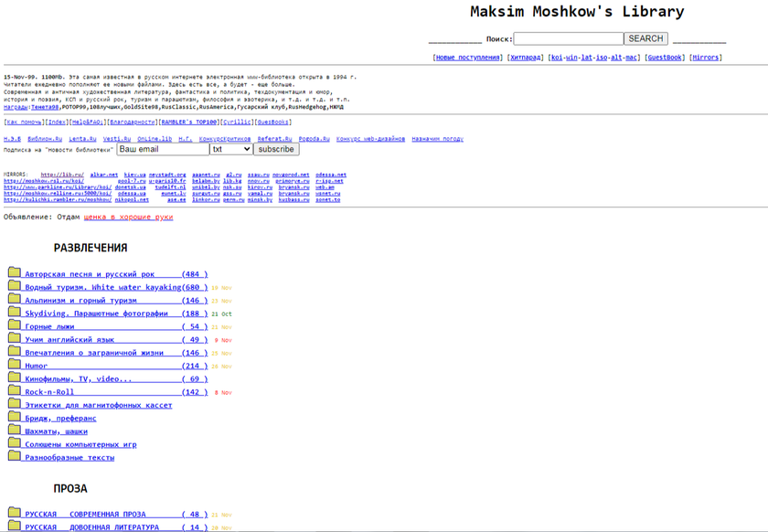Open the Pogoda.Ru link
768x532 pixels.
(x=314, y=139)
